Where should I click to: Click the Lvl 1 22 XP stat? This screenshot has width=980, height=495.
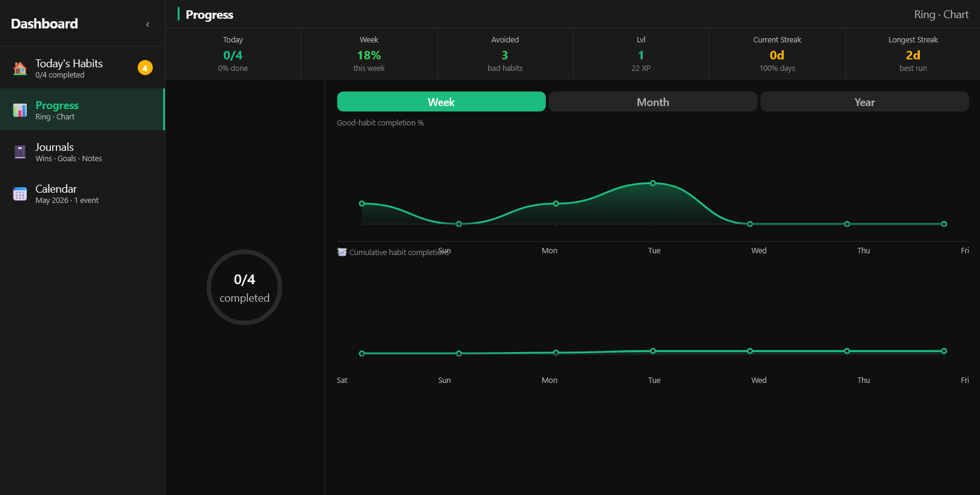(641, 54)
